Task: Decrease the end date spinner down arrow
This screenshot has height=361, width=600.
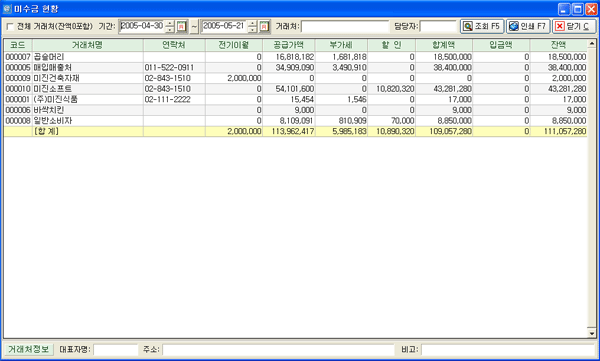Action: coord(252,29)
